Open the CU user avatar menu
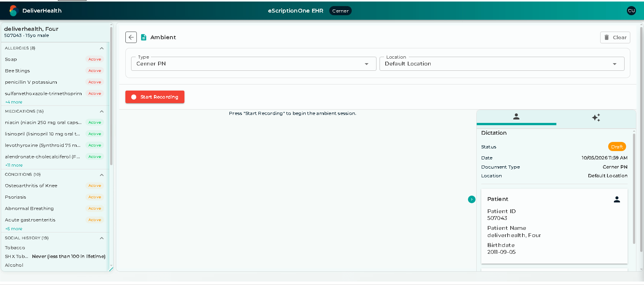The image size is (644, 285). coord(631,11)
